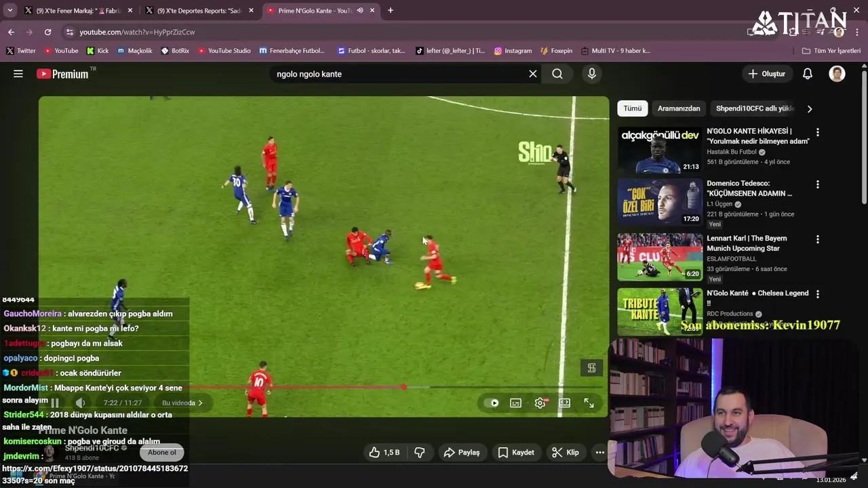Image resolution: width=868 pixels, height=488 pixels.
Task: Subscribe with Abone ol button
Action: (162, 452)
